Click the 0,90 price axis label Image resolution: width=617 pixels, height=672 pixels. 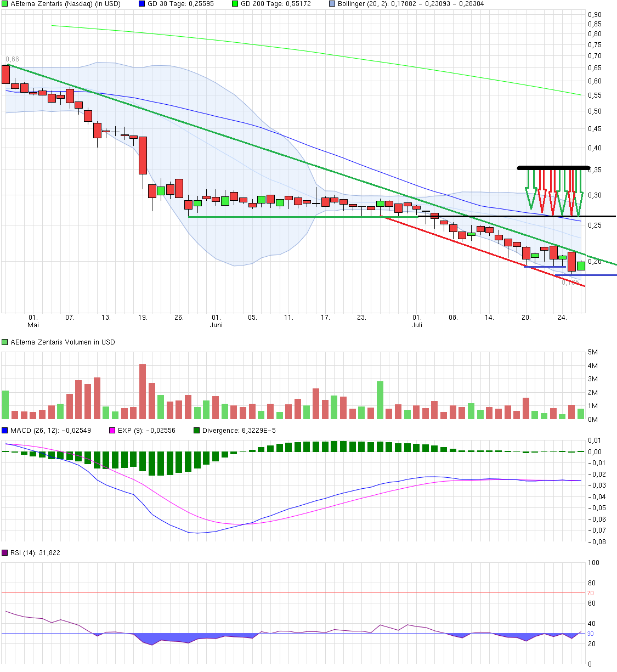coord(595,15)
